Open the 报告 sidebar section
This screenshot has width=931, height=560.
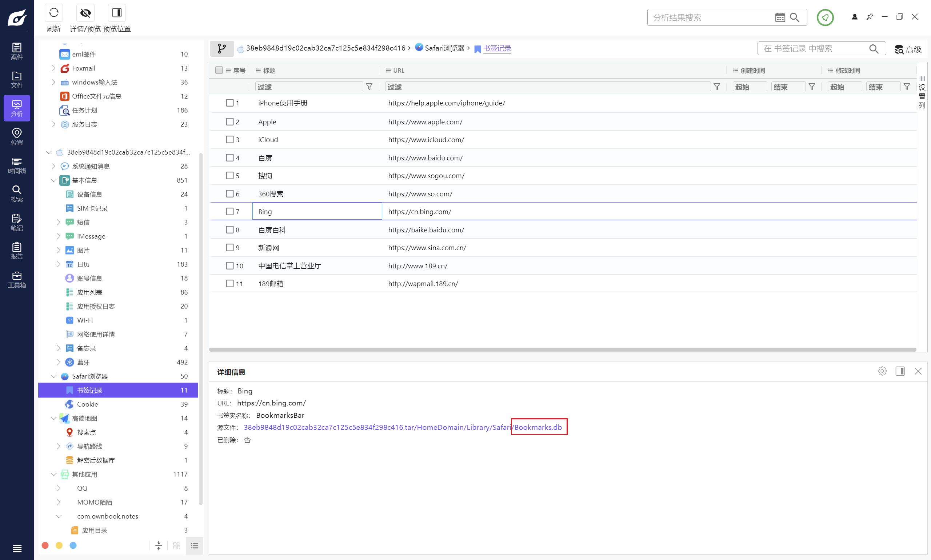pyautogui.click(x=17, y=251)
